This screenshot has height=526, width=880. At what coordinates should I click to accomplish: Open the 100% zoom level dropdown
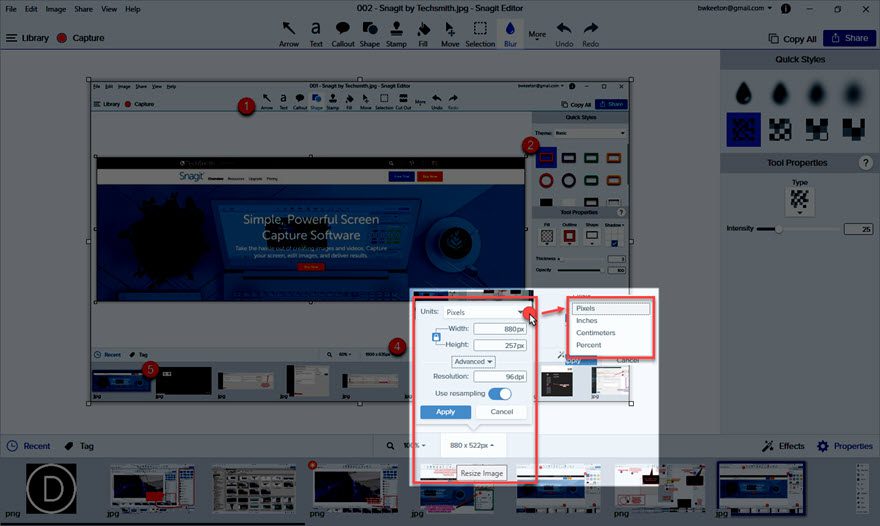[414, 445]
